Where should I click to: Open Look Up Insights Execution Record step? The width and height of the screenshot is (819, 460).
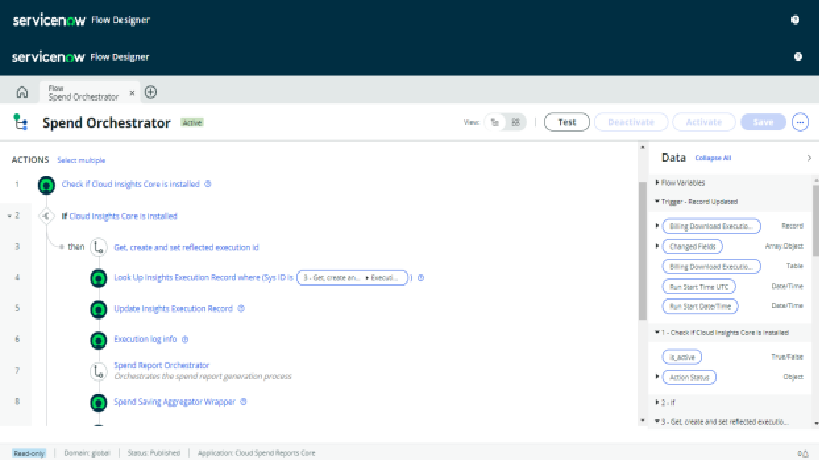[x=204, y=278]
